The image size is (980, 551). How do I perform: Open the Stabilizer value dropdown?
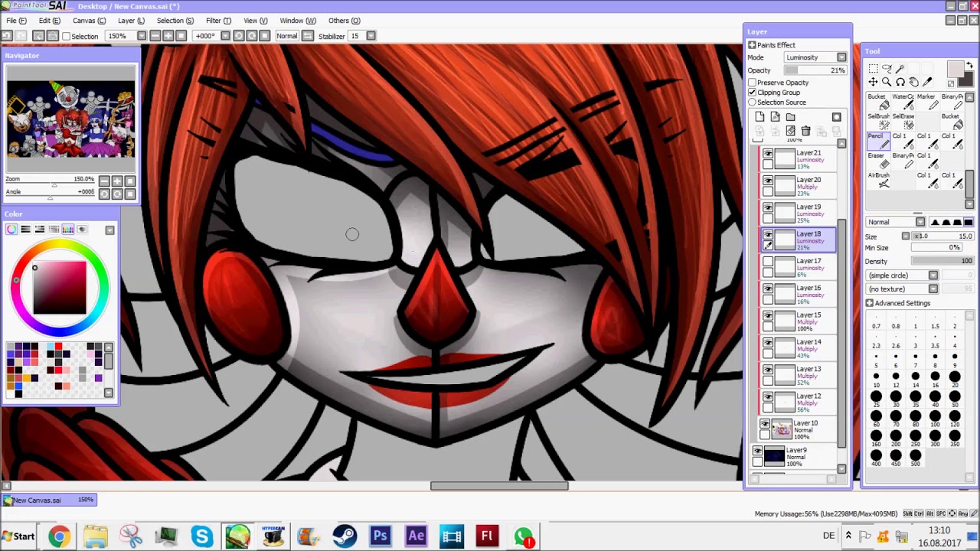click(x=371, y=36)
